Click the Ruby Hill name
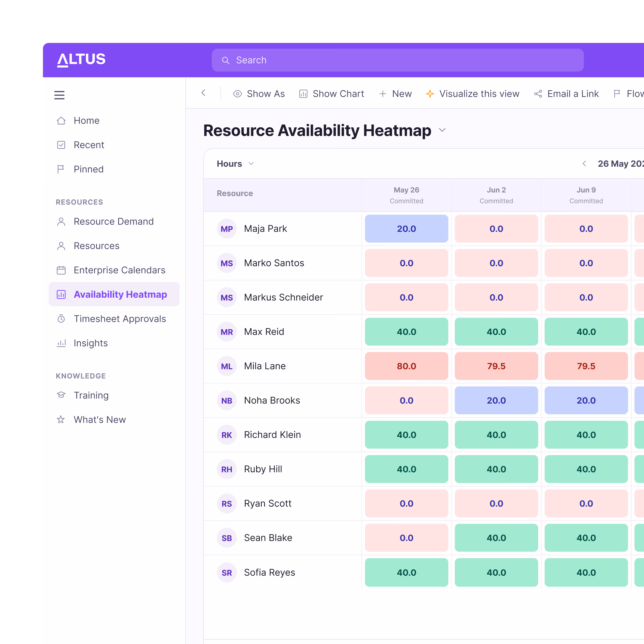Image resolution: width=644 pixels, height=644 pixels. pos(263,469)
